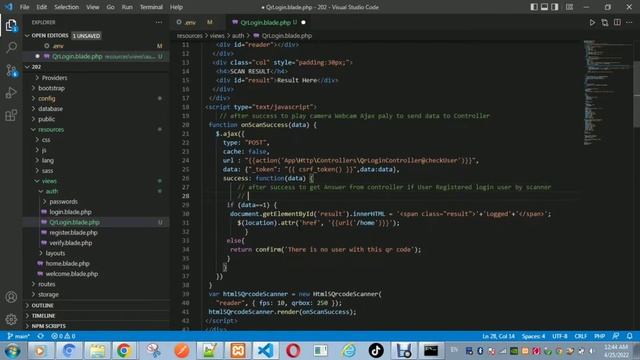The image size is (640, 360).
Task: Select the QrLogin.blade.php editor tab
Action: pyautogui.click(x=269, y=22)
